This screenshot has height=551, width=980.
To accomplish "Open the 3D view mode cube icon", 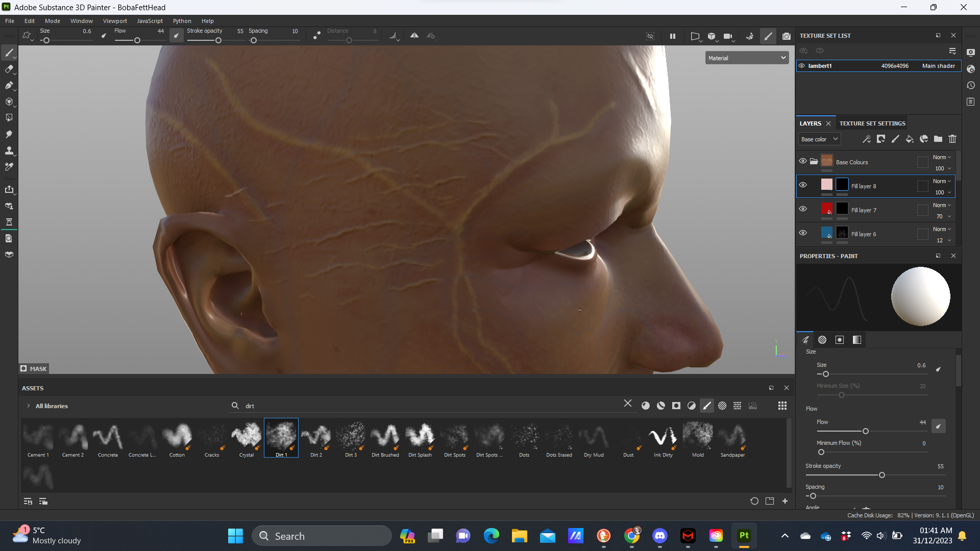I will [x=712, y=36].
